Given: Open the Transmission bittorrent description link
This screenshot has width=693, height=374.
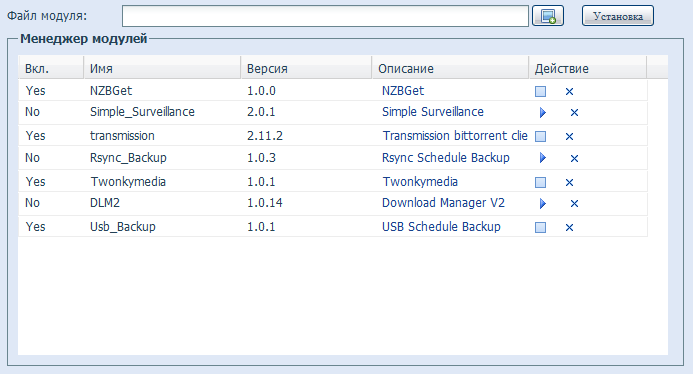Looking at the screenshot, I should pos(455,136).
